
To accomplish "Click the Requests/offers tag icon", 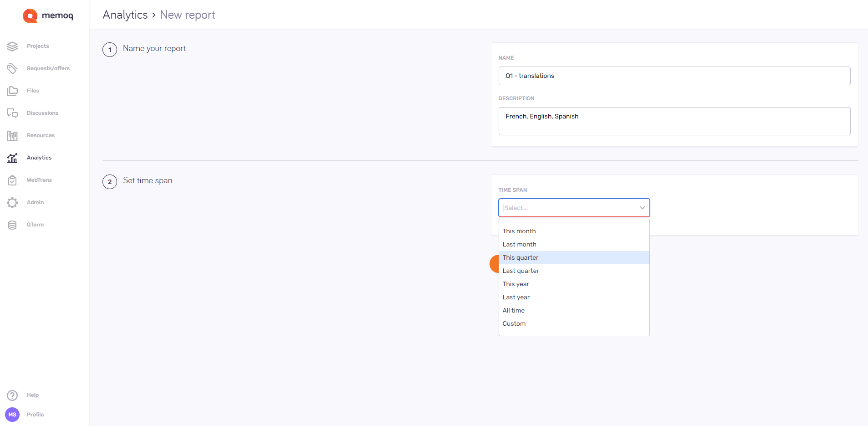I will click(x=12, y=68).
